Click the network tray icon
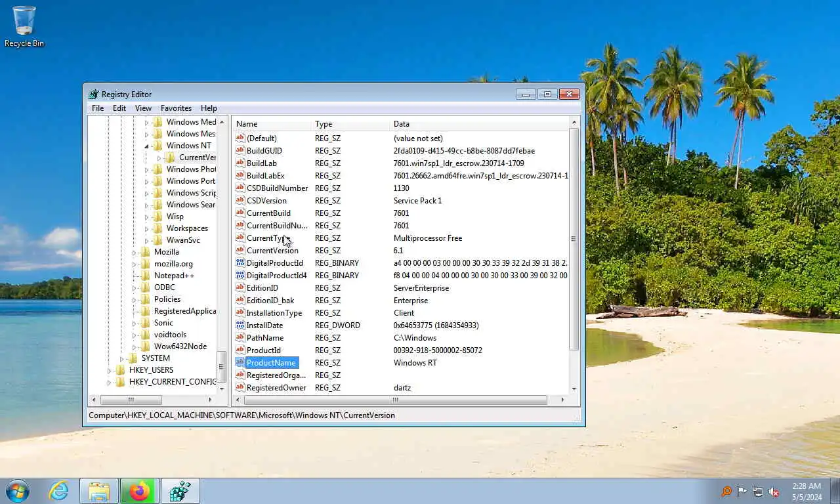The image size is (840, 504). 758,492
